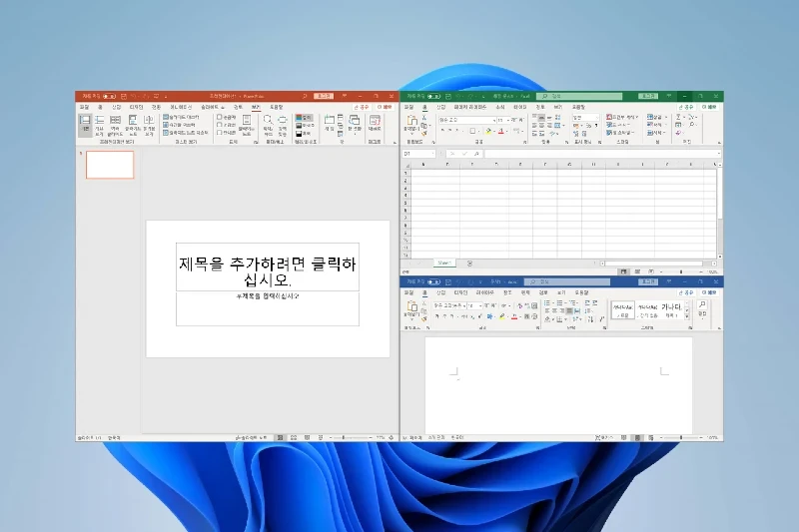The height and width of the screenshot is (532, 799).
Task: Click the title placeholder on the slide
Action: (267, 266)
